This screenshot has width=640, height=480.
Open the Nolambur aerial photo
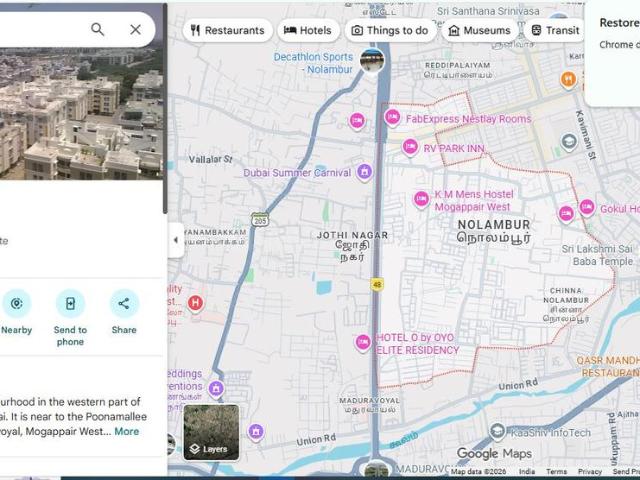click(82, 113)
